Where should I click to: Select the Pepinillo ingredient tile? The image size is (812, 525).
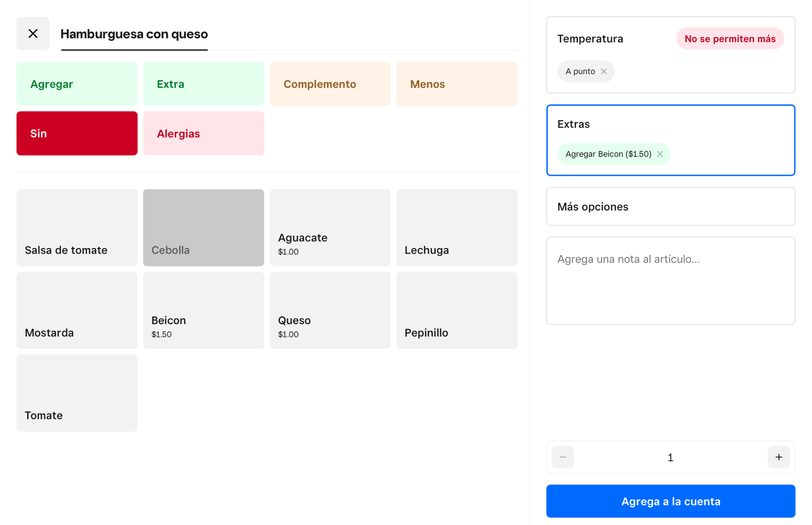point(457,310)
